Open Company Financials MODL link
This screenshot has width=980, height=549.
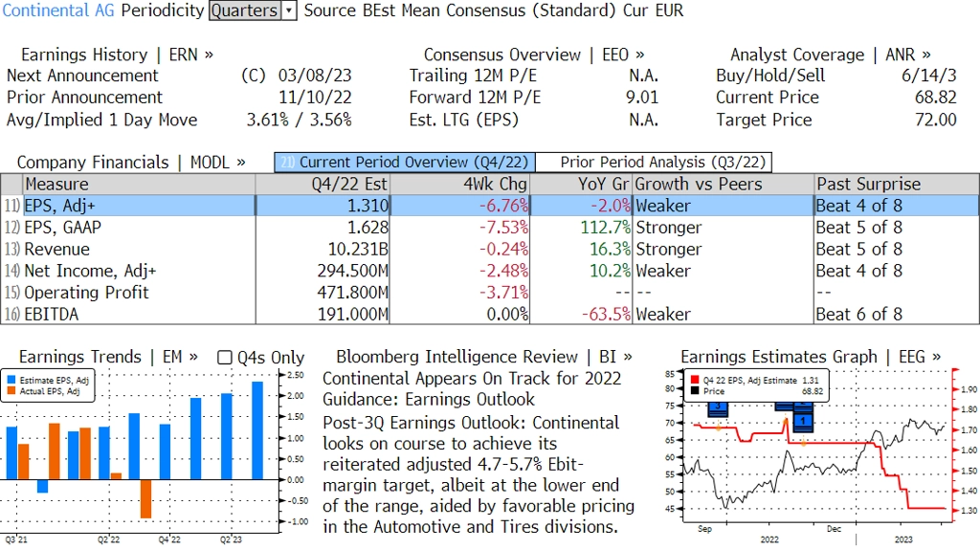tap(131, 163)
